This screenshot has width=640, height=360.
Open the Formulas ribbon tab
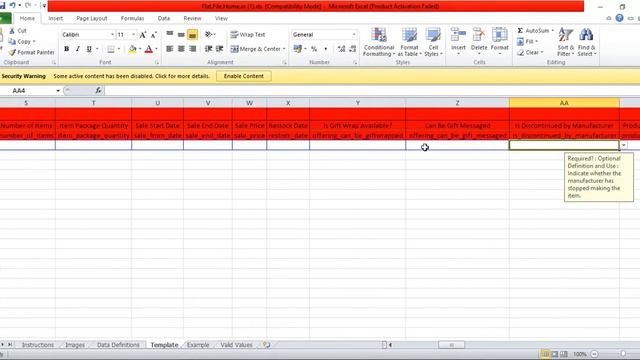pyautogui.click(x=132, y=18)
